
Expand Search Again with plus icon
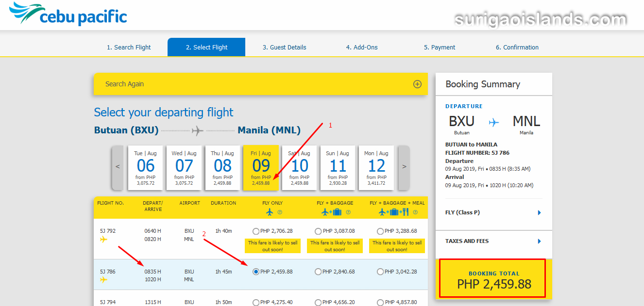(417, 84)
